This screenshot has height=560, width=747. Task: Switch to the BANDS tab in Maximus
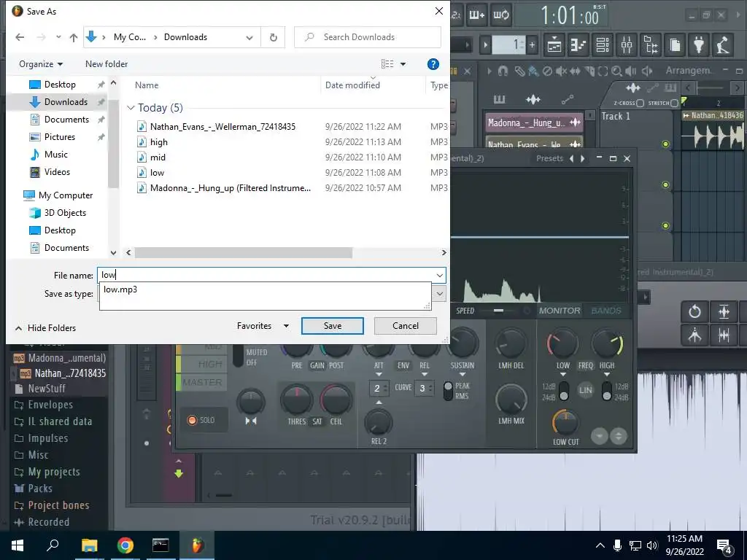[x=606, y=311]
